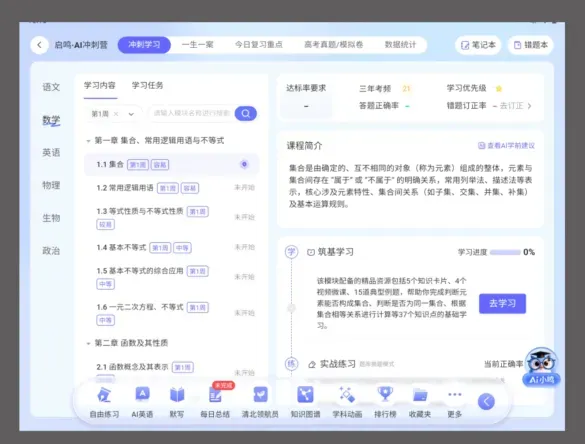Open 查看AI学前建议 link
The width and height of the screenshot is (585, 444).
tap(506, 146)
